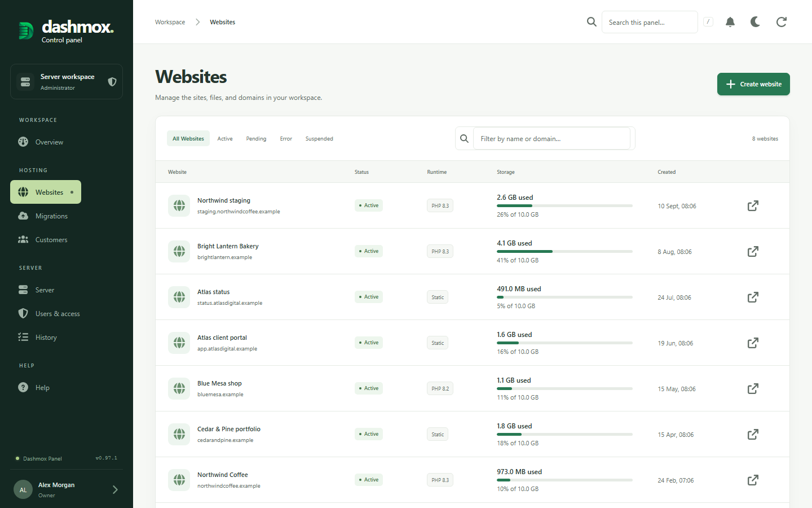Toggle dark mode moon icon
The image size is (812, 508).
pos(756,22)
